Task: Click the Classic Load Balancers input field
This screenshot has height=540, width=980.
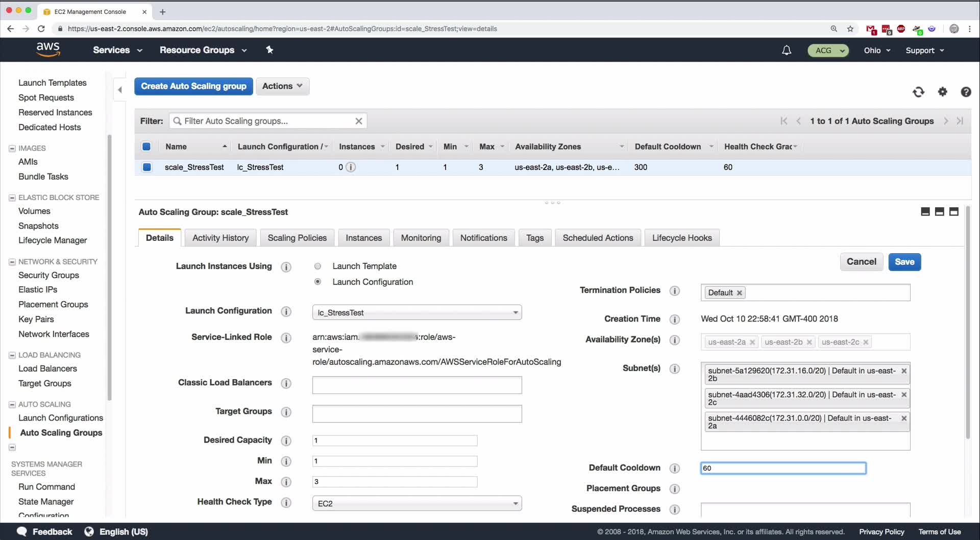Action: click(x=417, y=385)
